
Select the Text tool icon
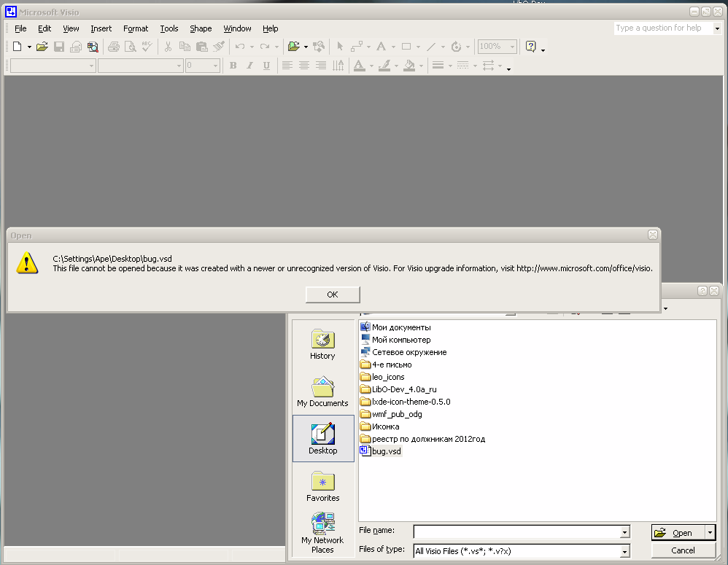point(381,47)
